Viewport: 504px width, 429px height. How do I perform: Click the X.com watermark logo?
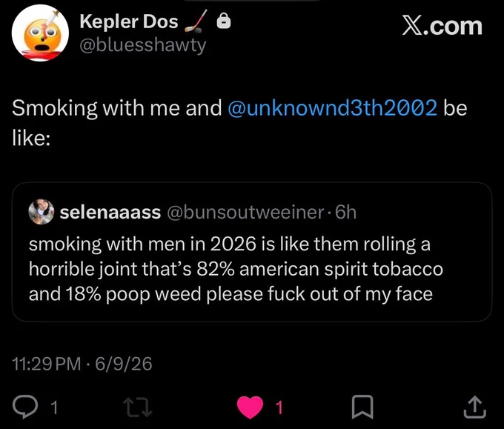[442, 27]
